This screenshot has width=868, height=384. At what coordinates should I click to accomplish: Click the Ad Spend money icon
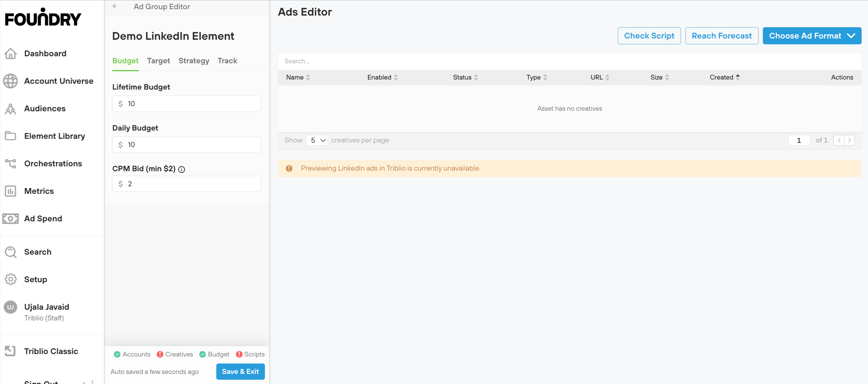(10, 219)
